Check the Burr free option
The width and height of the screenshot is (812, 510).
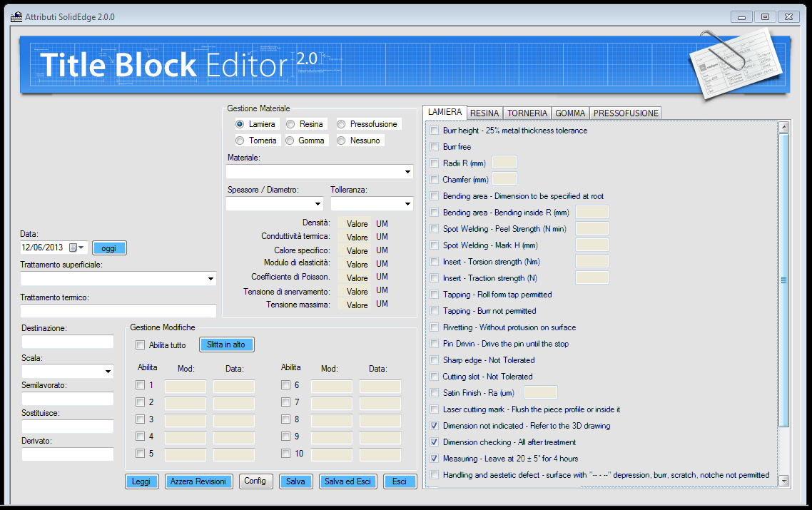coord(435,146)
